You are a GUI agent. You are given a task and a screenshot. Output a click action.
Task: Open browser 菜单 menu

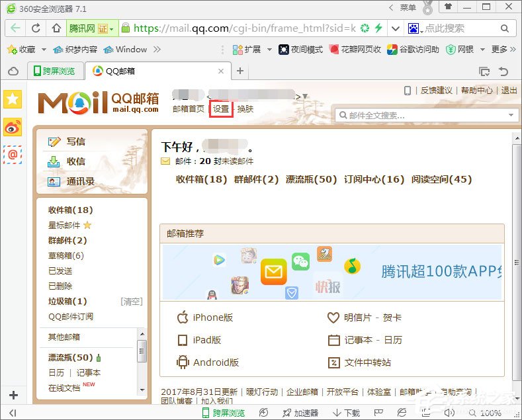coord(408,7)
